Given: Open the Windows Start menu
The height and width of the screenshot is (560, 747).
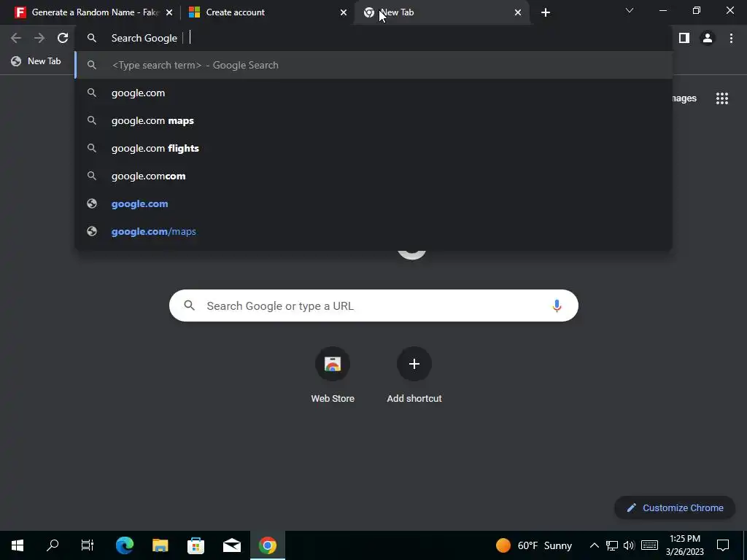Looking at the screenshot, I should [18, 545].
